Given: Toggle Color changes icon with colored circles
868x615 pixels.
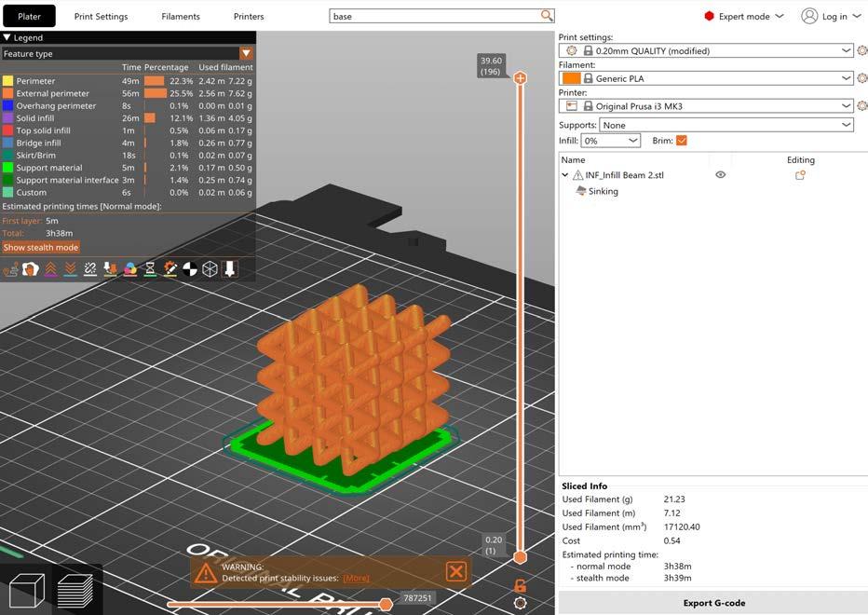Looking at the screenshot, I should (x=130, y=270).
